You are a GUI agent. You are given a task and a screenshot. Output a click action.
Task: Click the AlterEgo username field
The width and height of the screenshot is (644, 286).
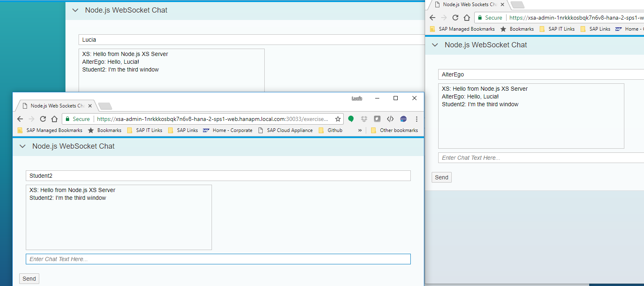(x=541, y=74)
